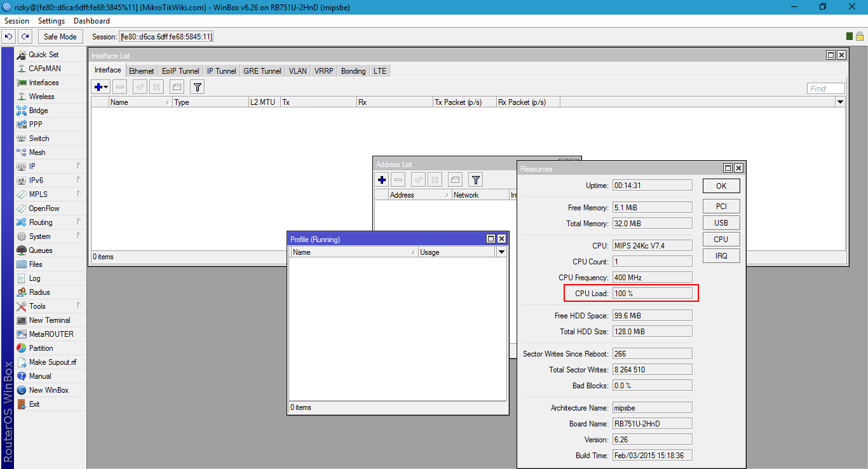Switch to the VRRP tab
Viewport: 868px width, 469px height.
tap(323, 71)
